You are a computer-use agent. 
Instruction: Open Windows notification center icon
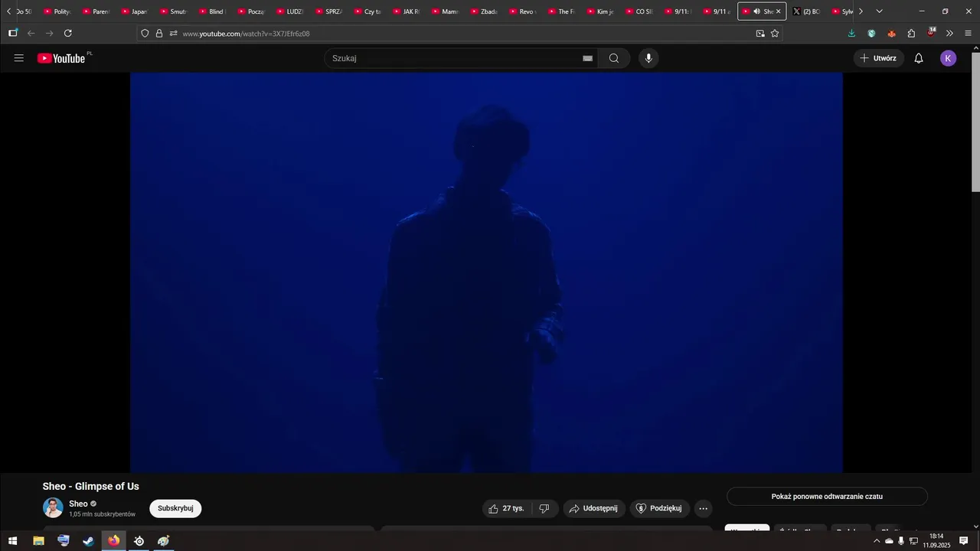(964, 541)
